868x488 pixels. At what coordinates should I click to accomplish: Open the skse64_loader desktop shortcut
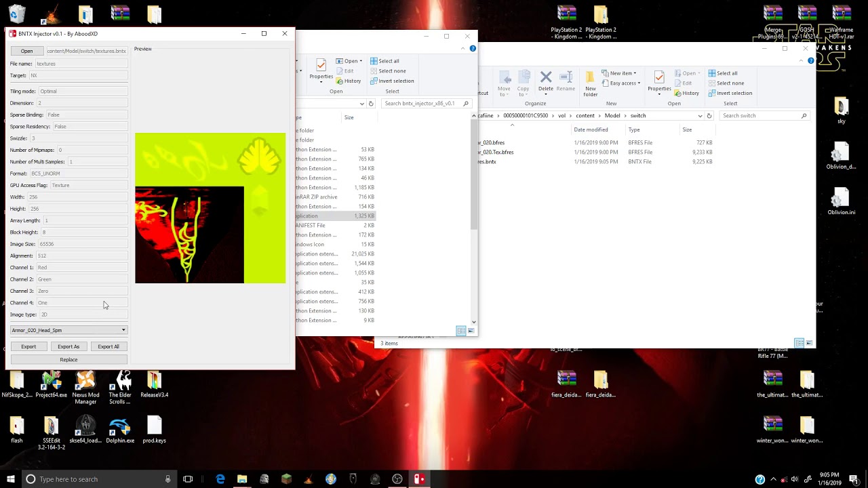pyautogui.click(x=85, y=430)
